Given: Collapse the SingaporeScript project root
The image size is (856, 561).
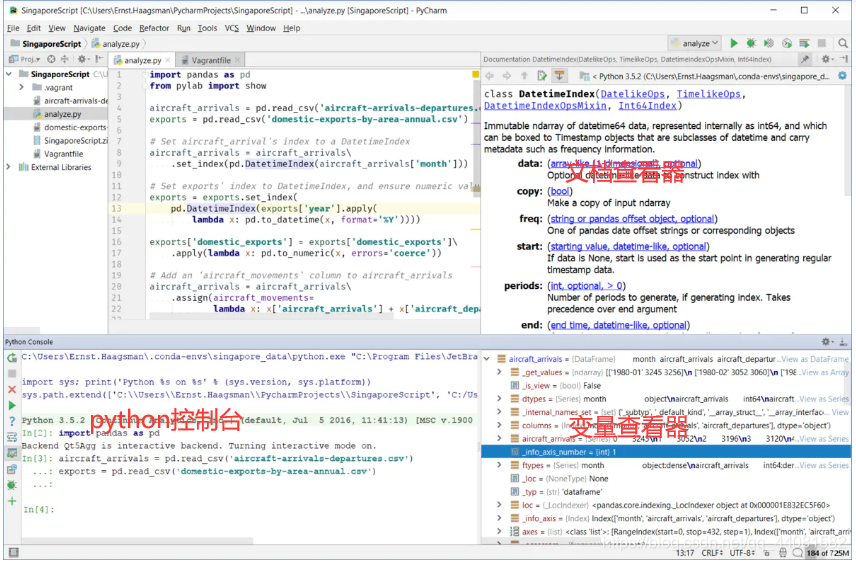Looking at the screenshot, I should (9, 74).
